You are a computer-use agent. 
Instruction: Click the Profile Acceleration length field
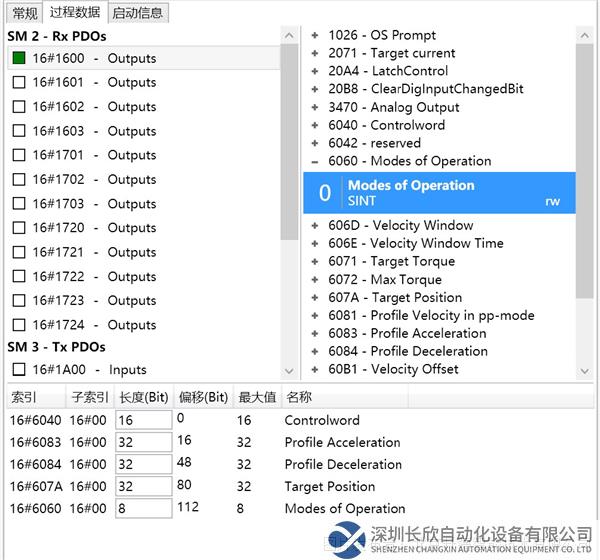143,442
